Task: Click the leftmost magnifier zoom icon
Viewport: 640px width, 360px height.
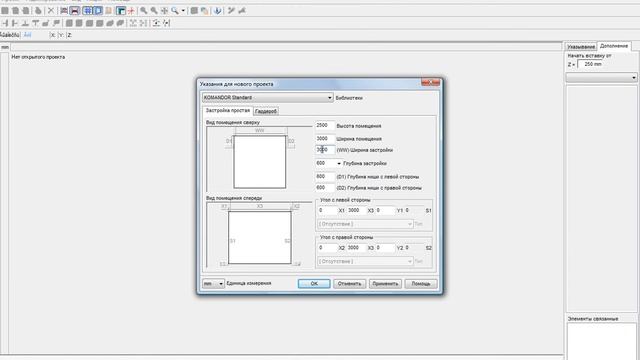Action: pos(144,11)
